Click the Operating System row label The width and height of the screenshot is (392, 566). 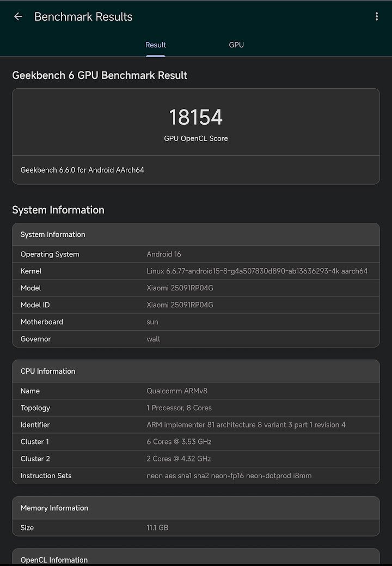pos(50,254)
